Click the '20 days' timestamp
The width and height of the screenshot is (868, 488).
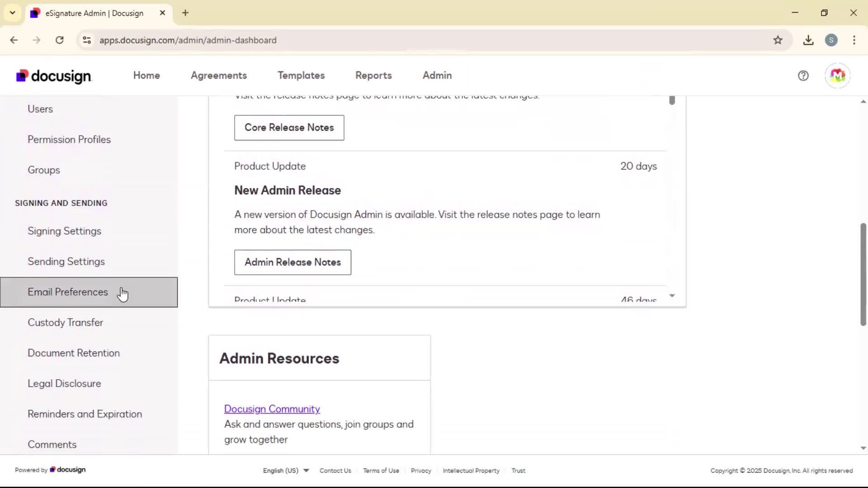(638, 166)
